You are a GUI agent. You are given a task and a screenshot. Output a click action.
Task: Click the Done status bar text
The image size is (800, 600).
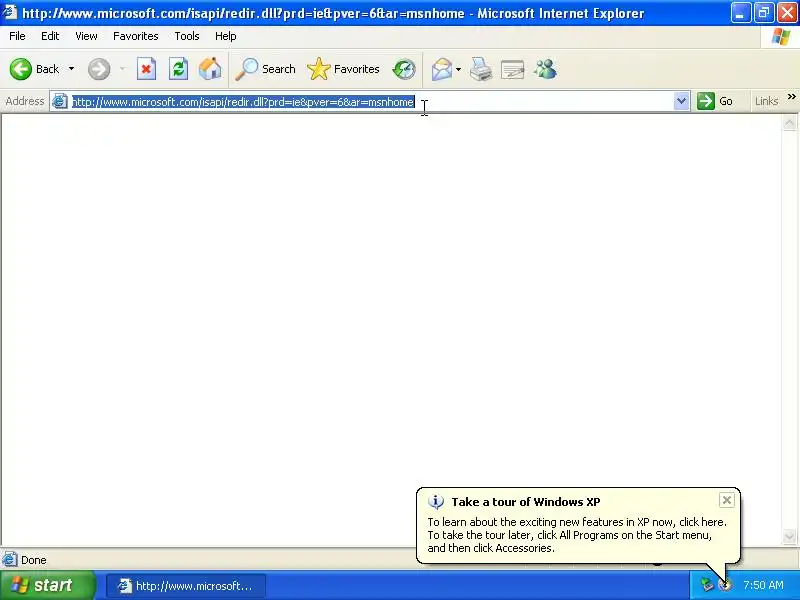pos(34,560)
